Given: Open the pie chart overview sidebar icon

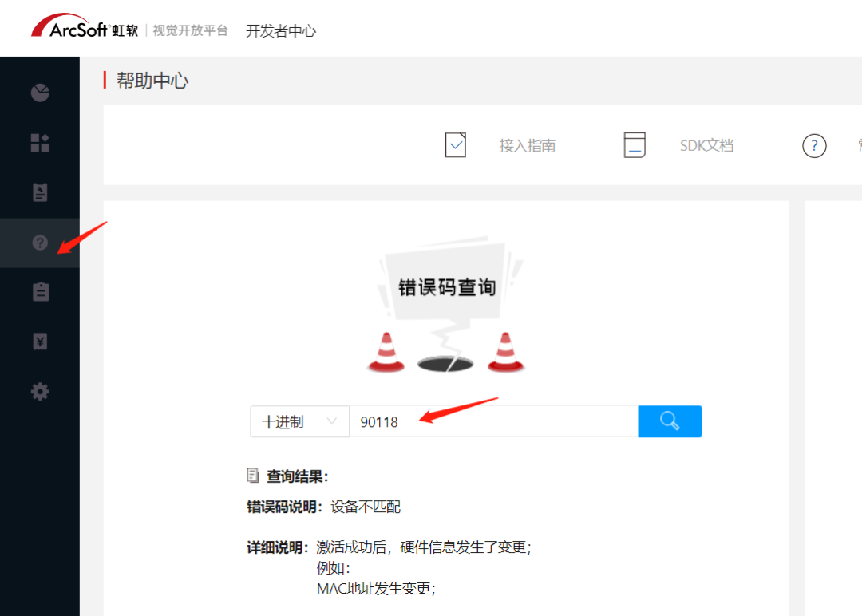Looking at the screenshot, I should pyautogui.click(x=40, y=93).
